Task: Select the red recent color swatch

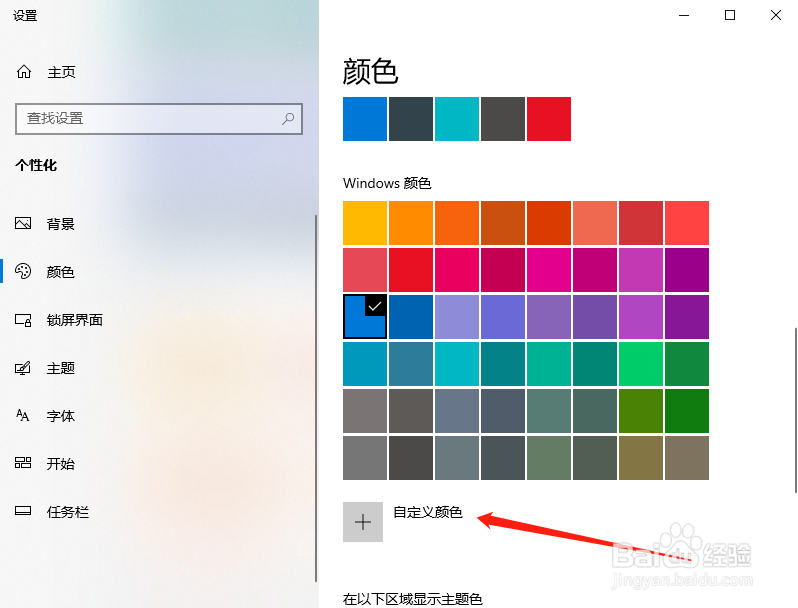Action: tap(549, 119)
